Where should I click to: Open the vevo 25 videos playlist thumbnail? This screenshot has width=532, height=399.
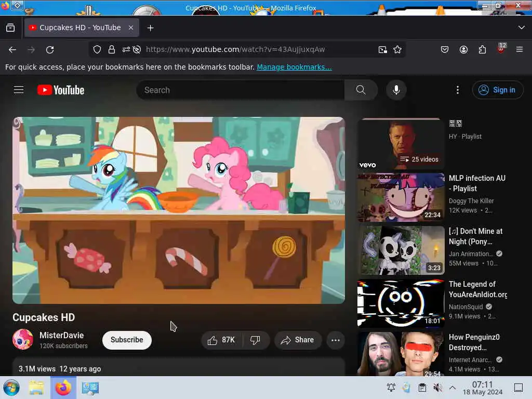(401, 144)
